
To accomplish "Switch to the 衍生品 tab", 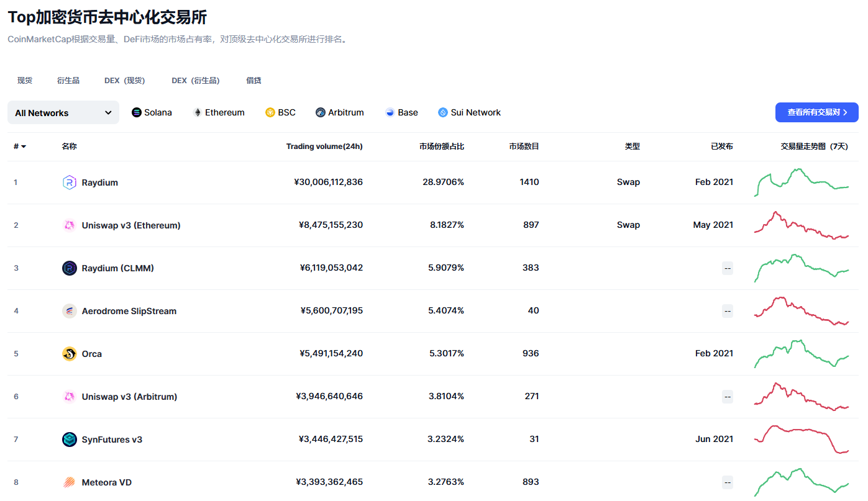I will point(68,80).
